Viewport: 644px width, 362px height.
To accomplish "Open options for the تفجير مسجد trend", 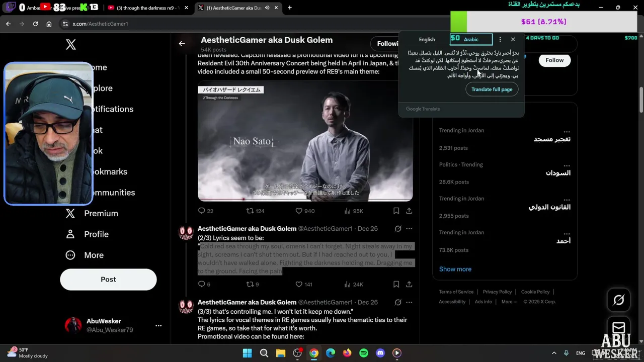I will pyautogui.click(x=567, y=132).
